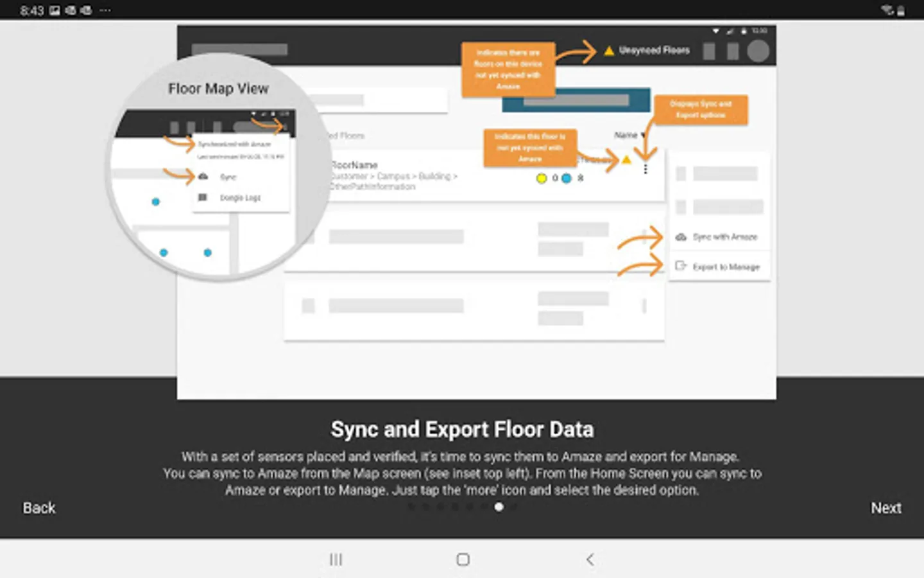Tap the Name sort dropdown in illustration
This screenshot has height=578, width=924.
pyautogui.click(x=629, y=135)
